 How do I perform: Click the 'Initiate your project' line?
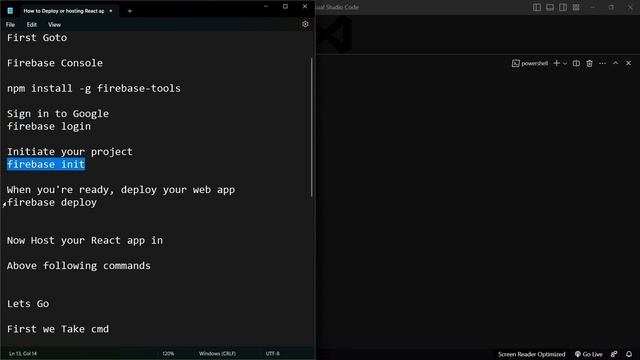point(70,152)
